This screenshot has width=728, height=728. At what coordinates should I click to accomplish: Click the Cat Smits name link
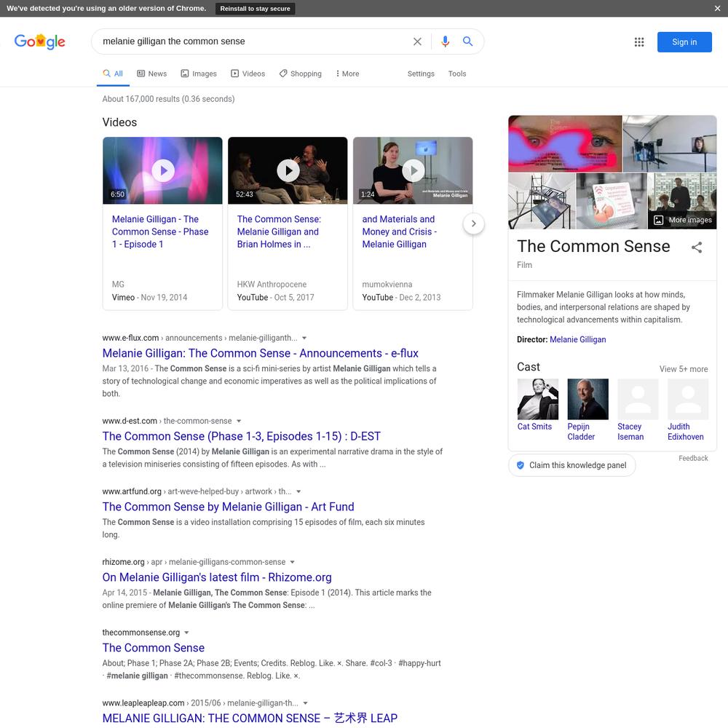534,427
